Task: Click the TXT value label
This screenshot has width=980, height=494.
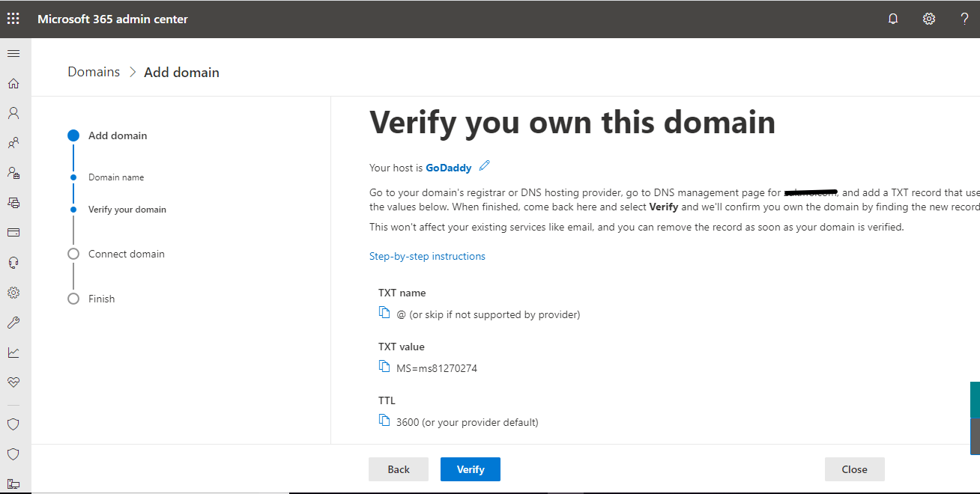Action: click(x=402, y=347)
